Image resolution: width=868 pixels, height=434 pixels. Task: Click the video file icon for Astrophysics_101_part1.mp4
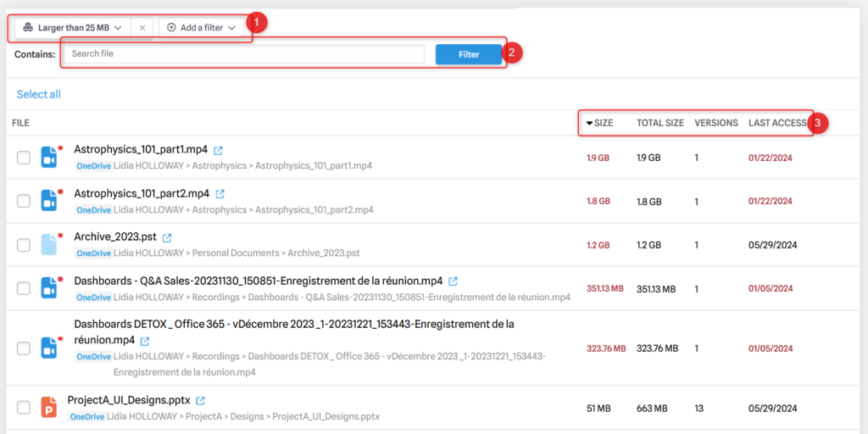pyautogui.click(x=49, y=157)
